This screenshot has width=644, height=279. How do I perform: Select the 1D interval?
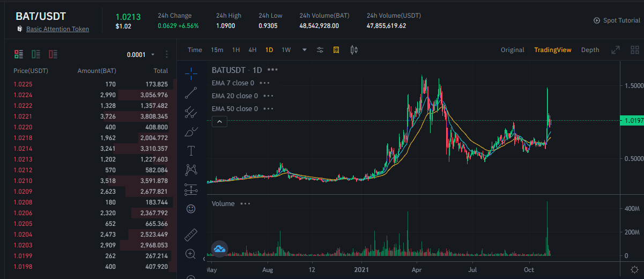[x=269, y=50]
